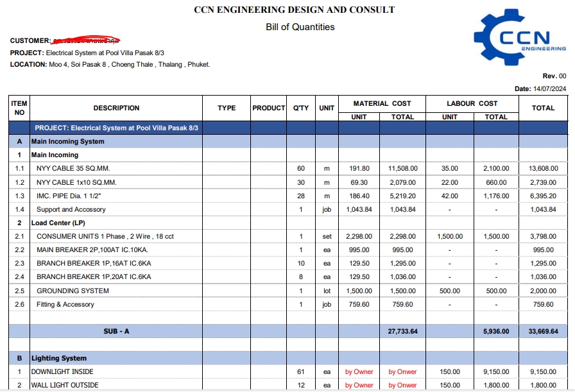Viewport: 575px width, 392px height.
Task: Click SUB - A grand total '33,669.64'
Action: 543,332
